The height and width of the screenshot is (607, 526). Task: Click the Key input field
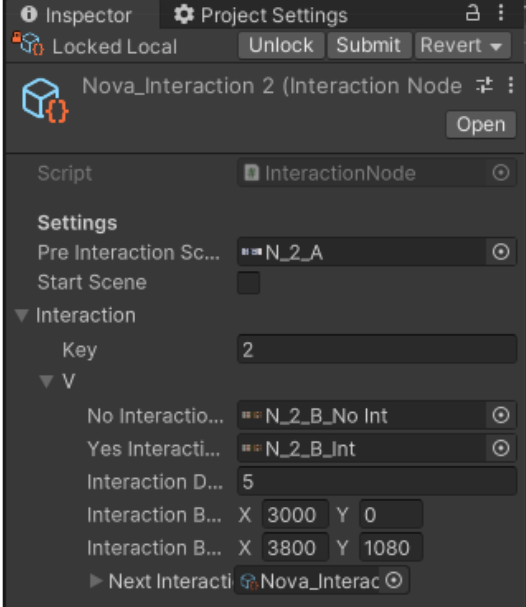point(377,350)
